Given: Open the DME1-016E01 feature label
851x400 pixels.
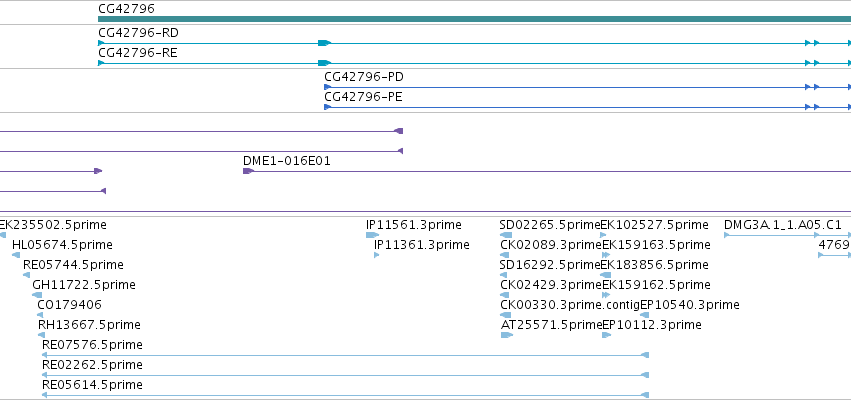Looking at the screenshot, I should [x=287, y=161].
